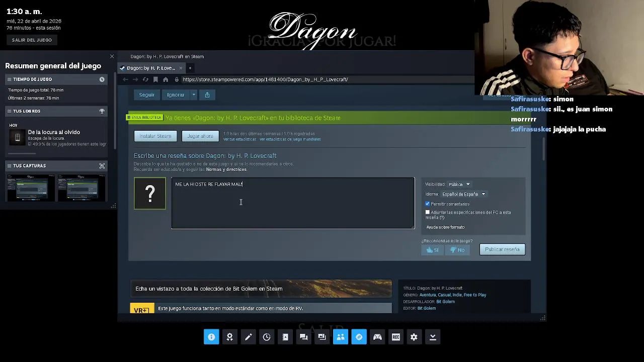
Task: Open the Visibilidad Pública dropdown
Action: point(459,185)
